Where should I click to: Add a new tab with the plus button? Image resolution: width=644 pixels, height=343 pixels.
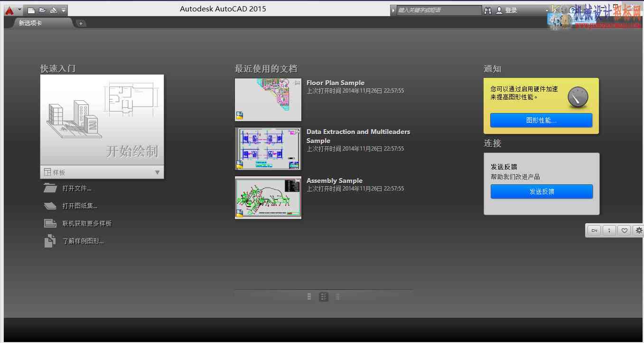pyautogui.click(x=81, y=23)
